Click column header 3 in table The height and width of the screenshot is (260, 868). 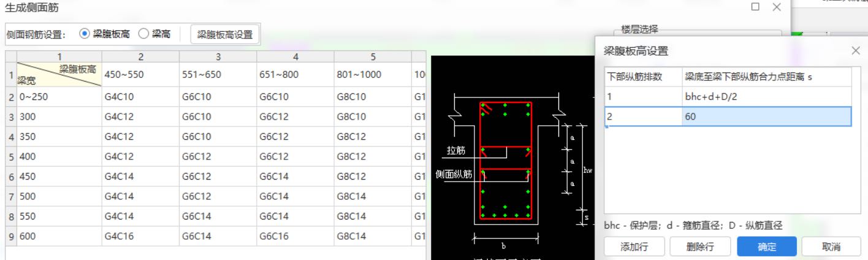tap(218, 56)
